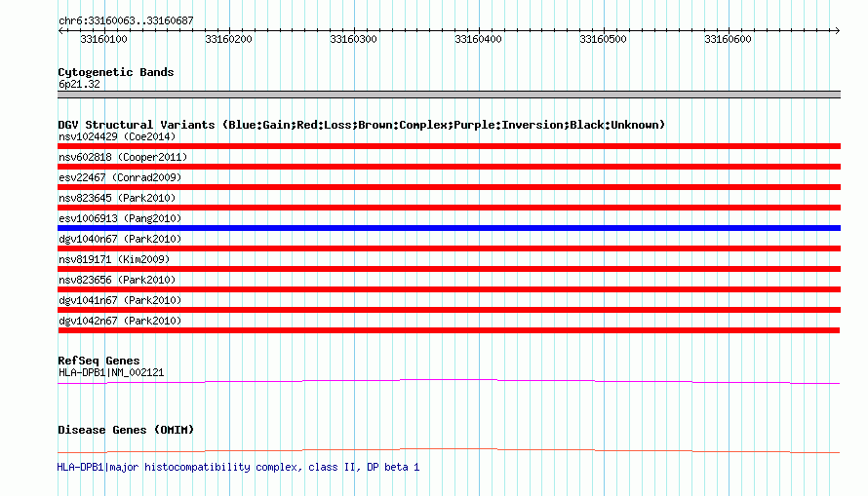
Task: Click the nsv819171 (Kim2009) variant bar
Action: point(449,269)
